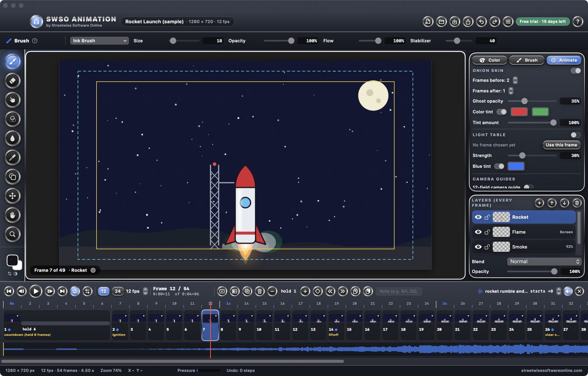Select the 24 fps preset
Image resolution: width=588 pixels, height=376 pixels.
118,291
